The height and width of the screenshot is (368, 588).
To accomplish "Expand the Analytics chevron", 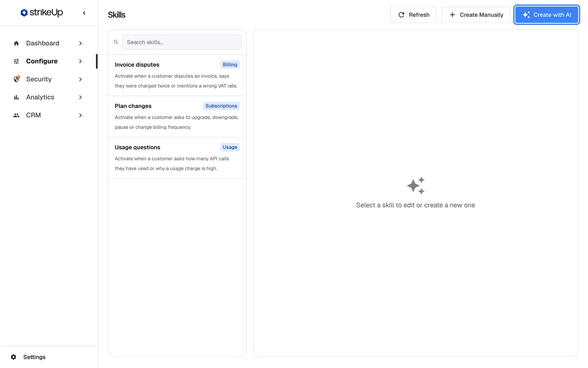I will pos(80,97).
